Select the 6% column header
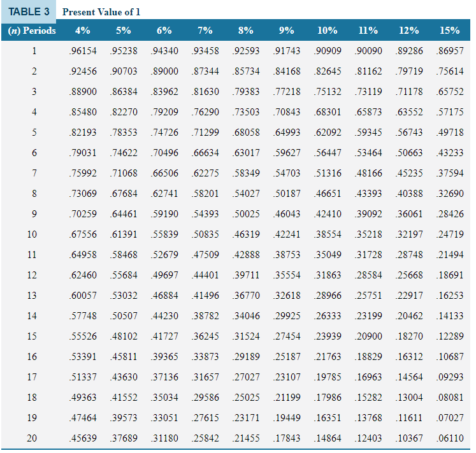This screenshot has width=476, height=453. 164,31
